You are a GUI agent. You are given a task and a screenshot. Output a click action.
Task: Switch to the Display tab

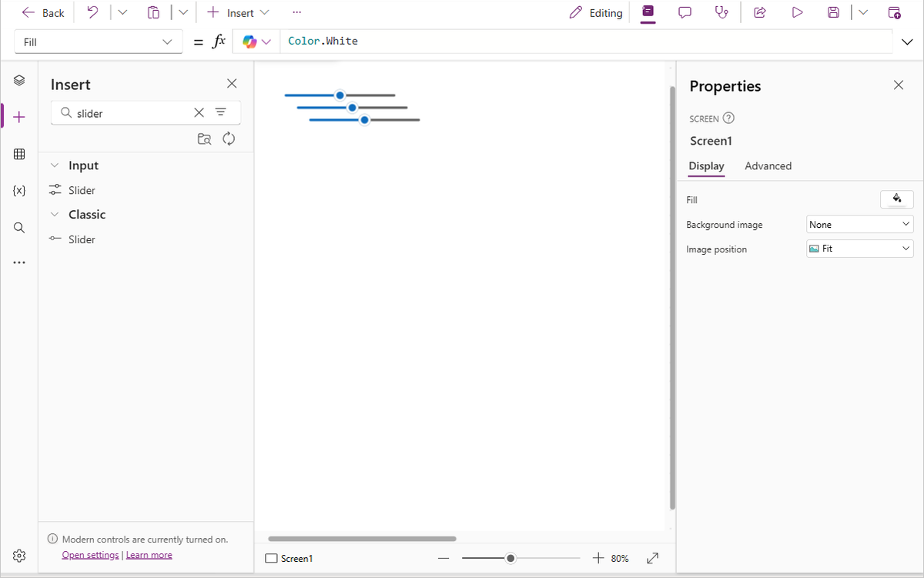click(x=706, y=165)
